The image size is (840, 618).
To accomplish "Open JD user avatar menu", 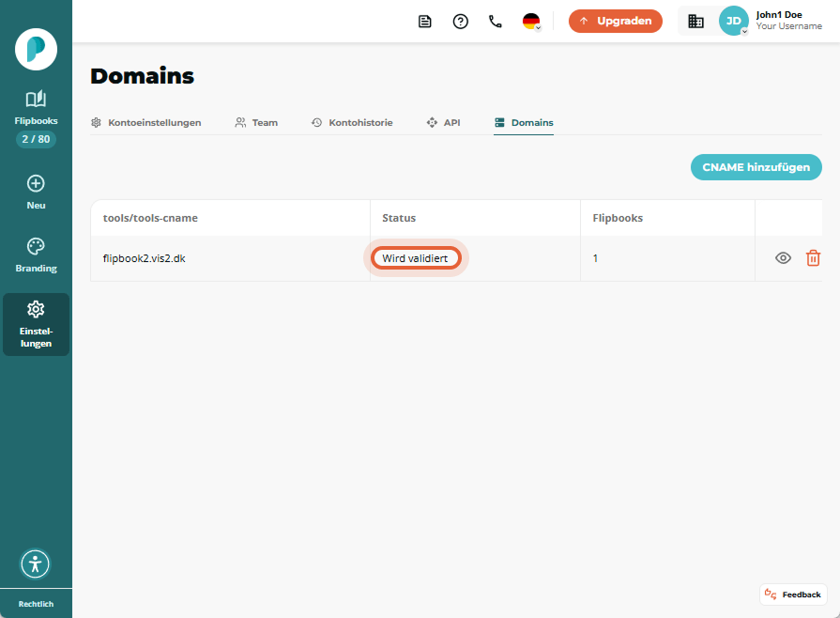I will [733, 21].
